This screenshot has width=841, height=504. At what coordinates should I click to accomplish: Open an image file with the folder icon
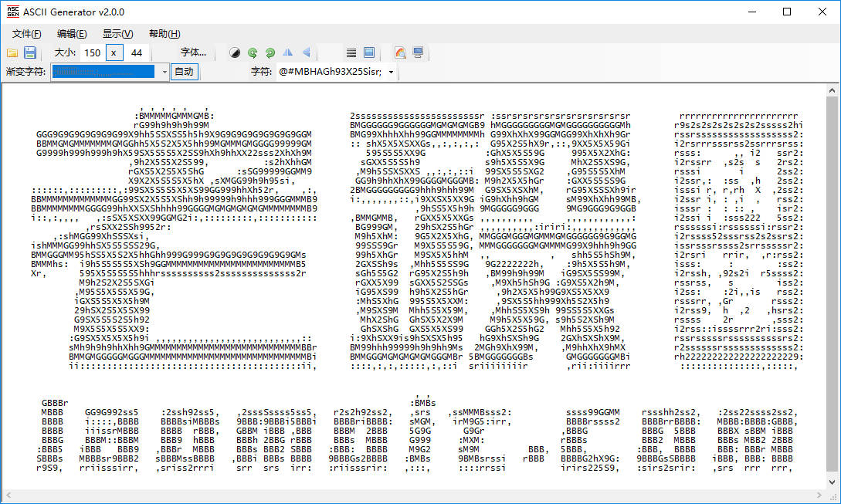click(12, 52)
